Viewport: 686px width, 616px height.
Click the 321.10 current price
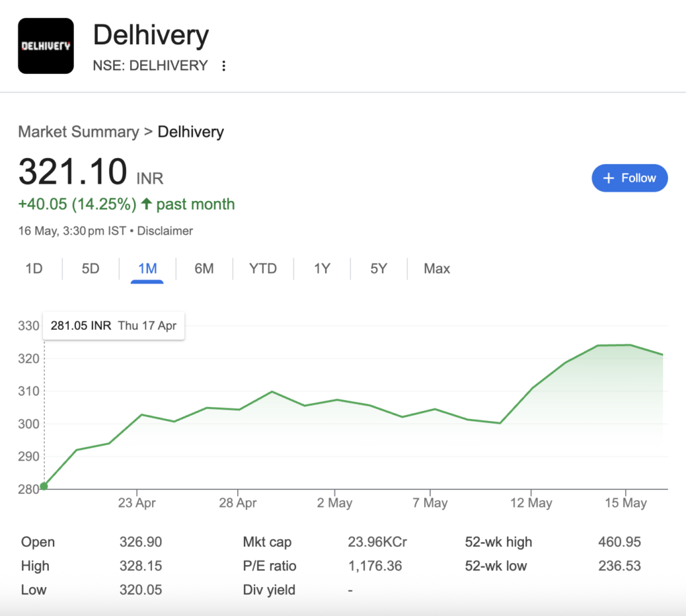72,172
